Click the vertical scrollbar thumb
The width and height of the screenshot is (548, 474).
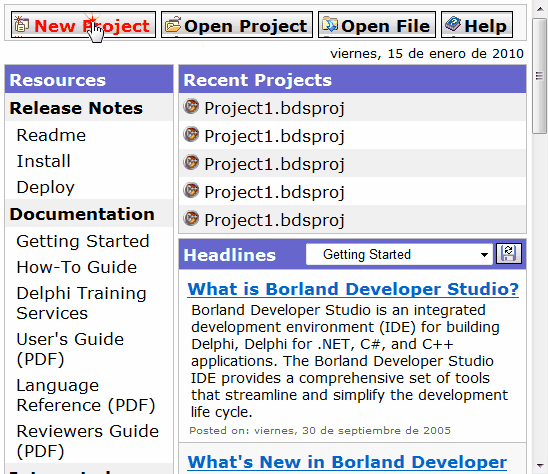coord(540,76)
